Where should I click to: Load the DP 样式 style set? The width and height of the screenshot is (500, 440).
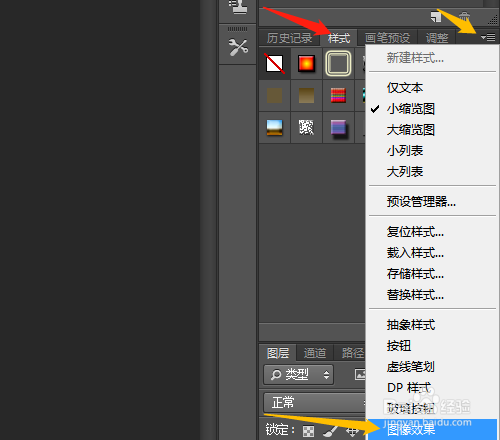point(409,388)
